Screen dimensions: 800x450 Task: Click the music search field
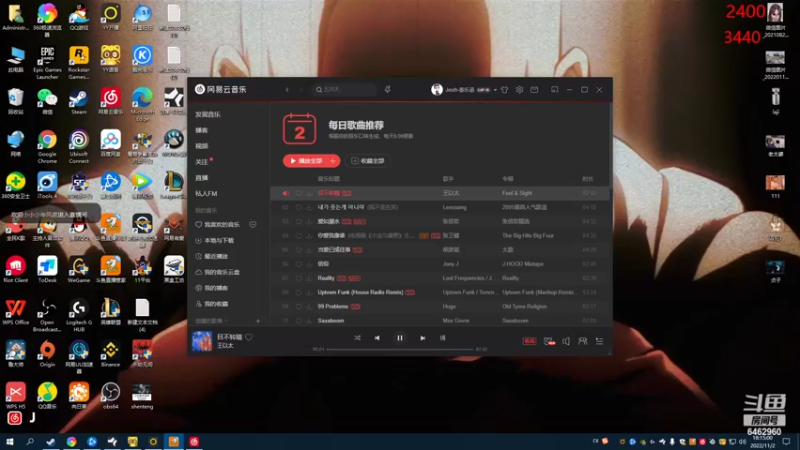(344, 89)
